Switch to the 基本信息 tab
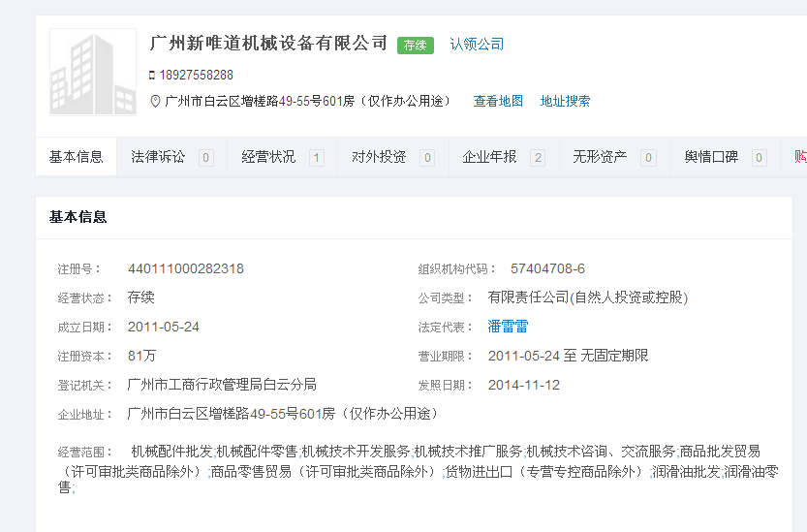Screen dimensions: 807x532 [77, 157]
